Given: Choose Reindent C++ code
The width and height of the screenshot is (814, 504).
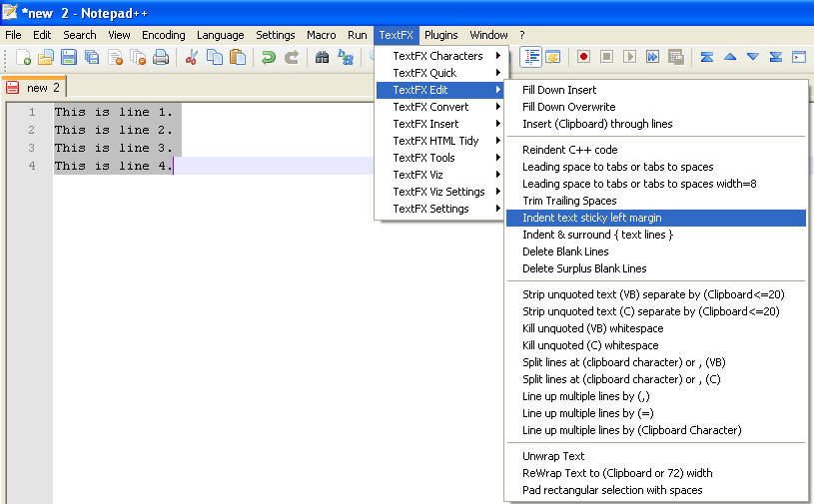Looking at the screenshot, I should [656, 150].
